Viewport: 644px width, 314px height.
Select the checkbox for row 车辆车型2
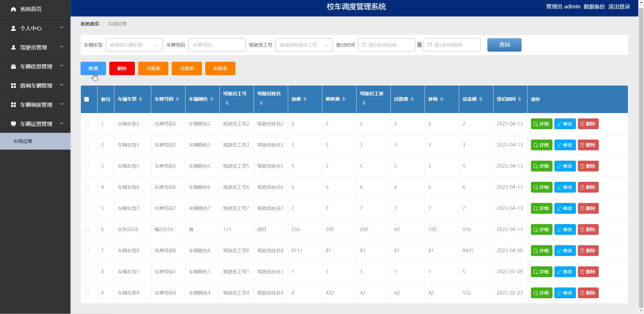(87, 124)
